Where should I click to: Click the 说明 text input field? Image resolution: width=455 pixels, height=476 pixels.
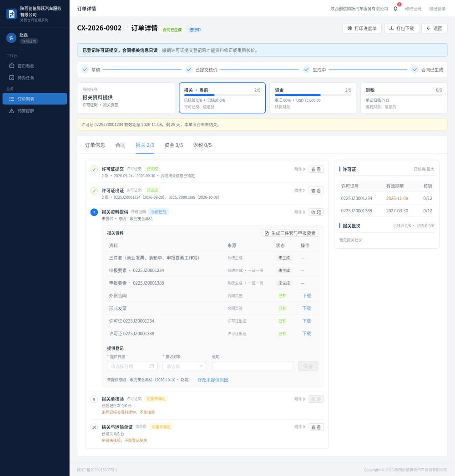[253, 366]
